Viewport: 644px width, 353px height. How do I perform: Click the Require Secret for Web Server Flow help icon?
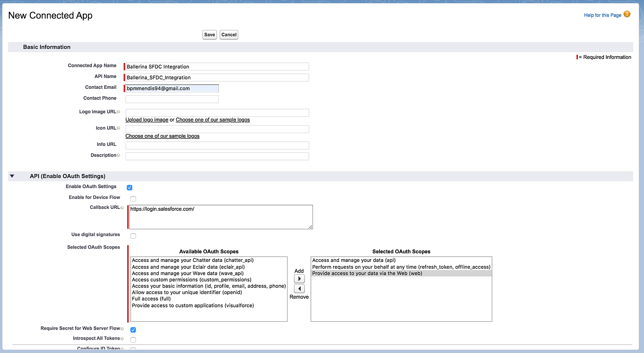click(x=122, y=328)
